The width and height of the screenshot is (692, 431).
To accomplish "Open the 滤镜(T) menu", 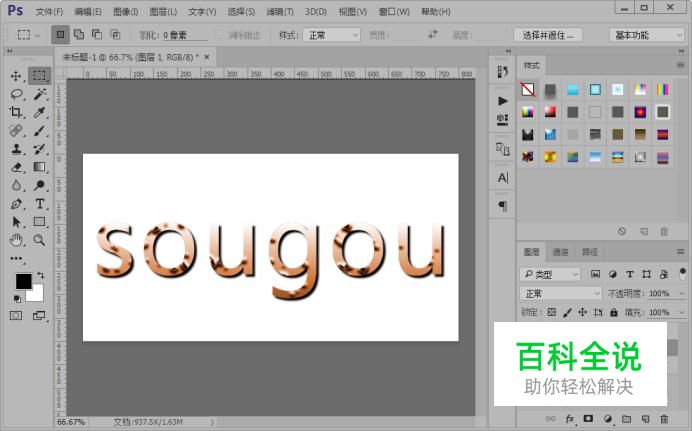I will click(x=280, y=12).
